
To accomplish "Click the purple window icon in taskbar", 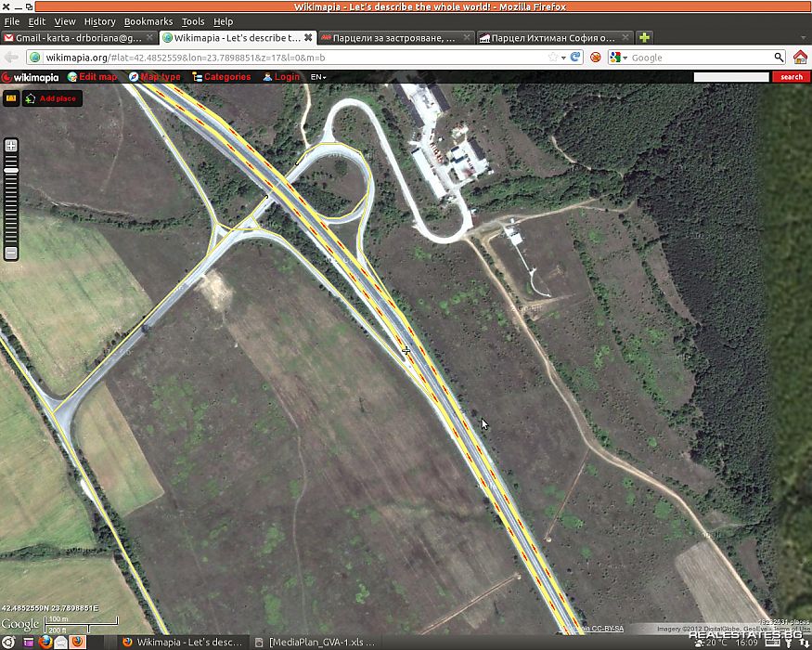I will [28, 643].
